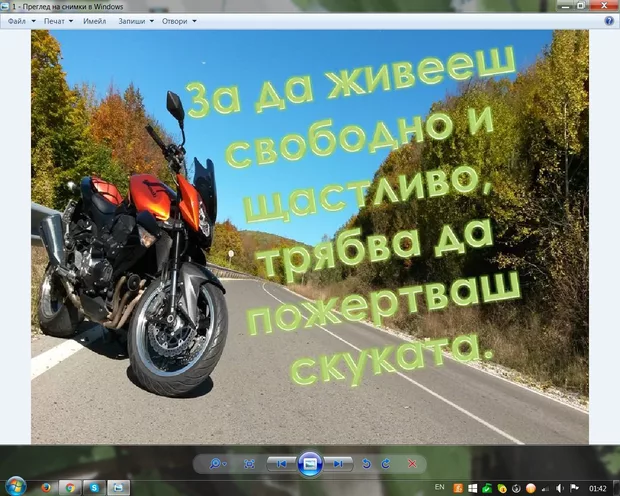Screen dimensions: 620x496
Task: Click the circular arrow tray icon
Action: (x=516, y=488)
